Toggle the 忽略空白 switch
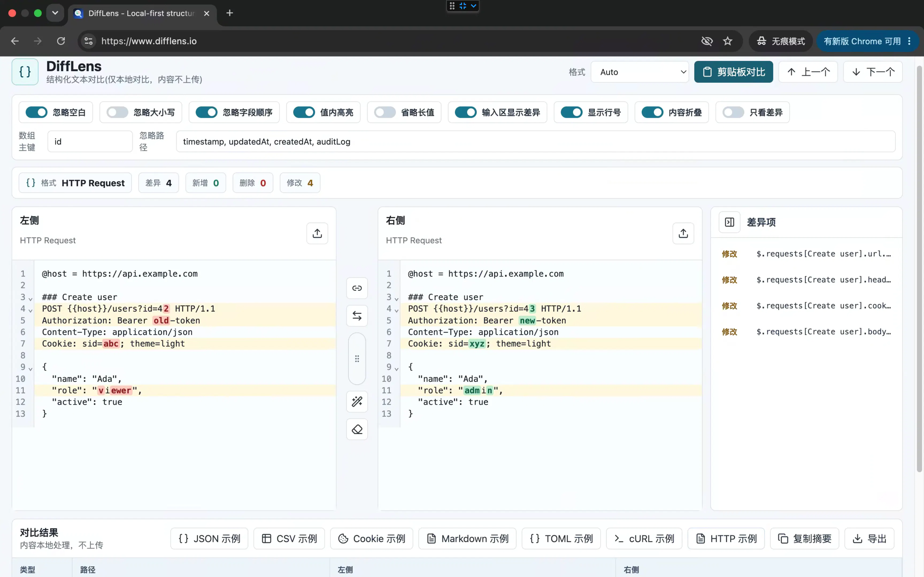The image size is (924, 577). 36,112
